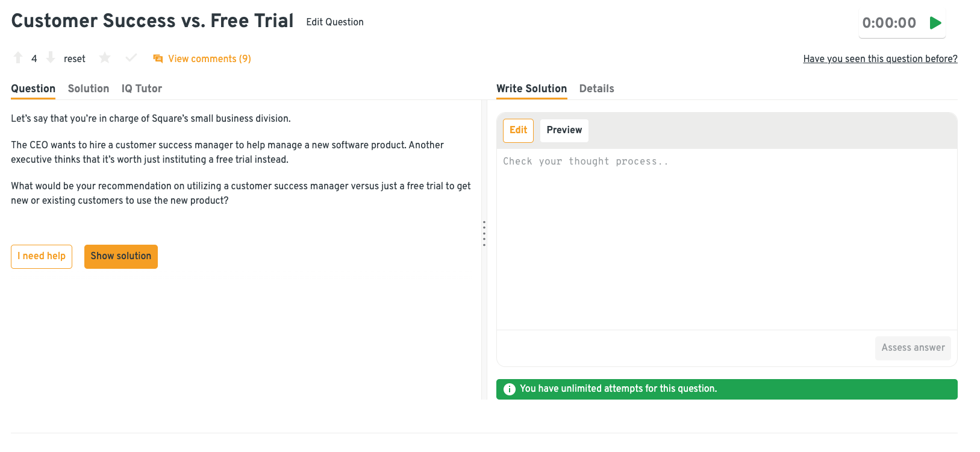Open the IQ Tutor tab
Screen dimensions: 980x452
(x=142, y=89)
